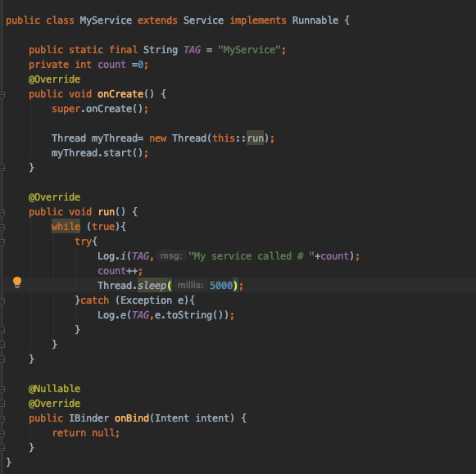Click the Exception type
Image resolution: width=476 pixels, height=474 pixels.
pos(146,300)
